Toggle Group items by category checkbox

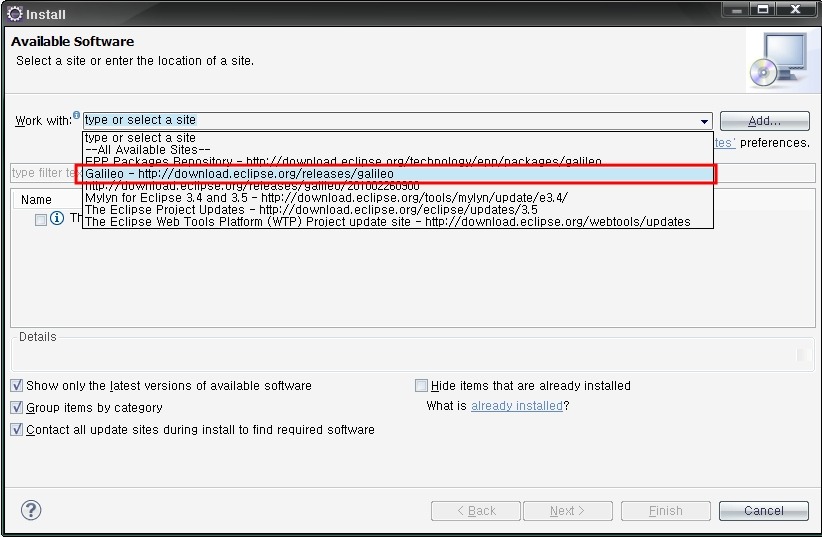17,407
